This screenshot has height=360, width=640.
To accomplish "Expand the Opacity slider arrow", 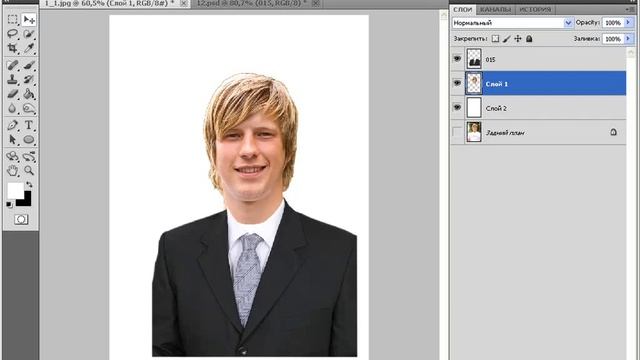I will (x=628, y=23).
